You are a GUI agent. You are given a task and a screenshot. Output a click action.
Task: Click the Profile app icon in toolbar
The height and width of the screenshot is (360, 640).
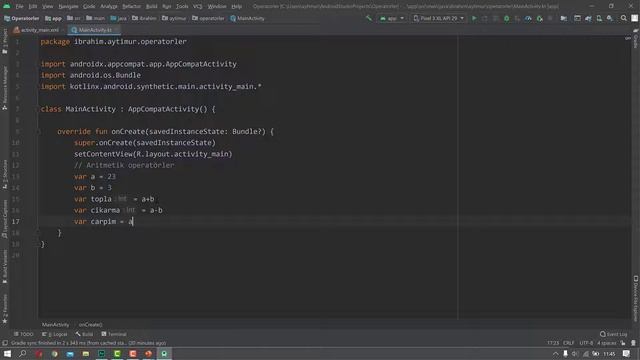[x=528, y=18]
